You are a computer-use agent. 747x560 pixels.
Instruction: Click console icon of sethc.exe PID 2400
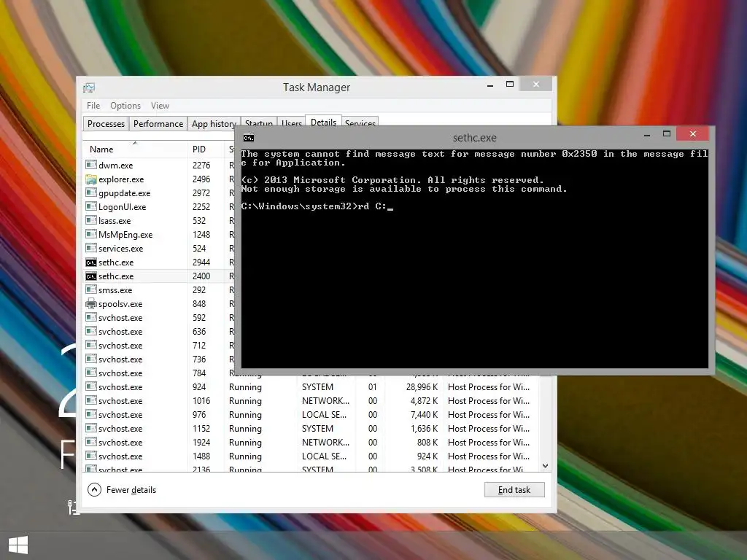coord(91,276)
